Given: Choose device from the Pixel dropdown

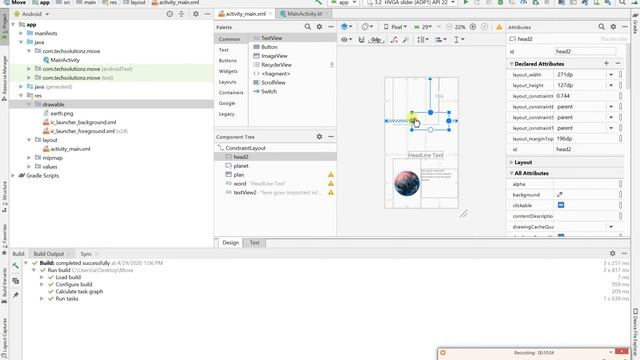Looking at the screenshot, I should [x=395, y=27].
